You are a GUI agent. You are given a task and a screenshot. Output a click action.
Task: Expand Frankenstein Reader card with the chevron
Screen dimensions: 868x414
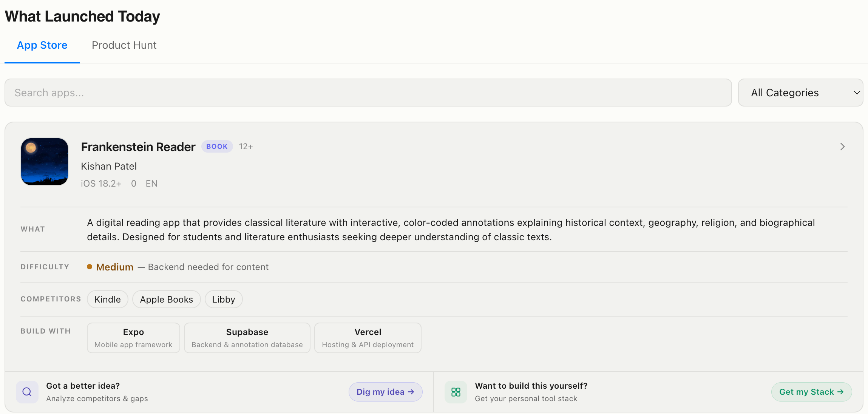[x=842, y=147]
